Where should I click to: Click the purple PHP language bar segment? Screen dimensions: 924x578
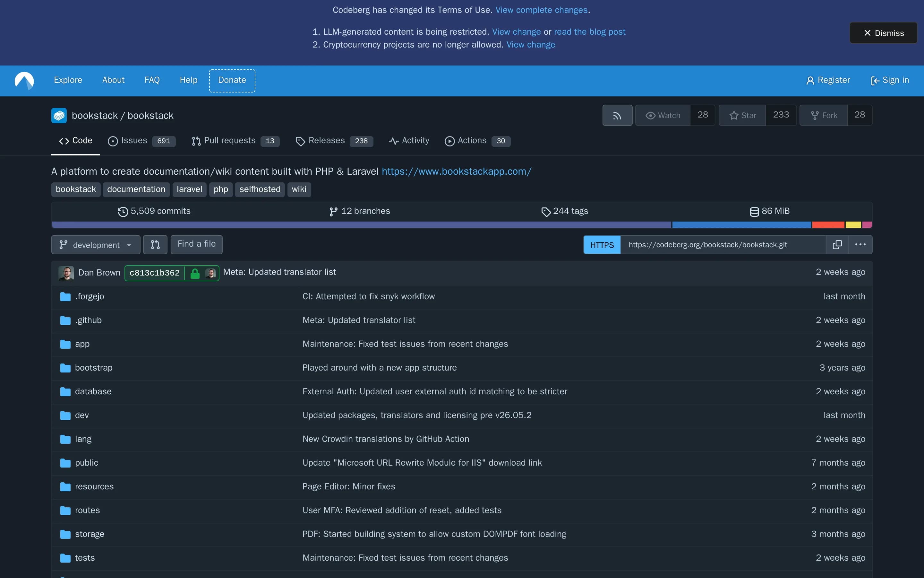tap(362, 225)
